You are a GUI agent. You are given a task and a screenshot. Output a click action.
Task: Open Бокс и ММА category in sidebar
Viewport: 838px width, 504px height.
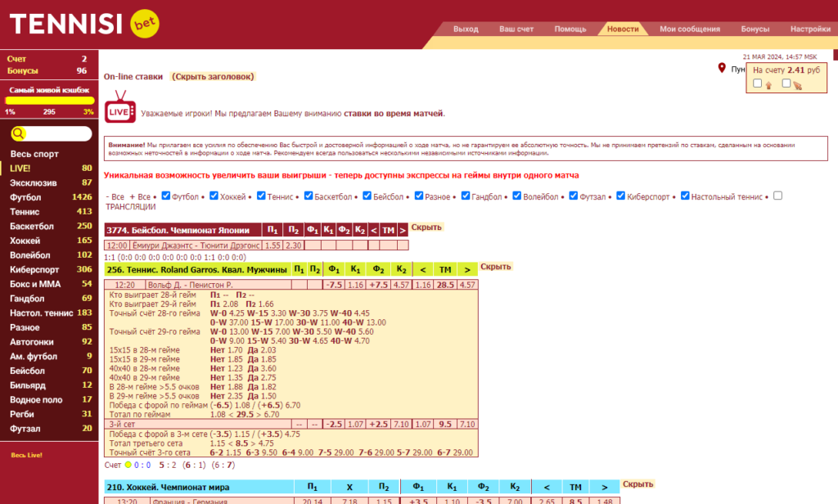[x=49, y=284]
